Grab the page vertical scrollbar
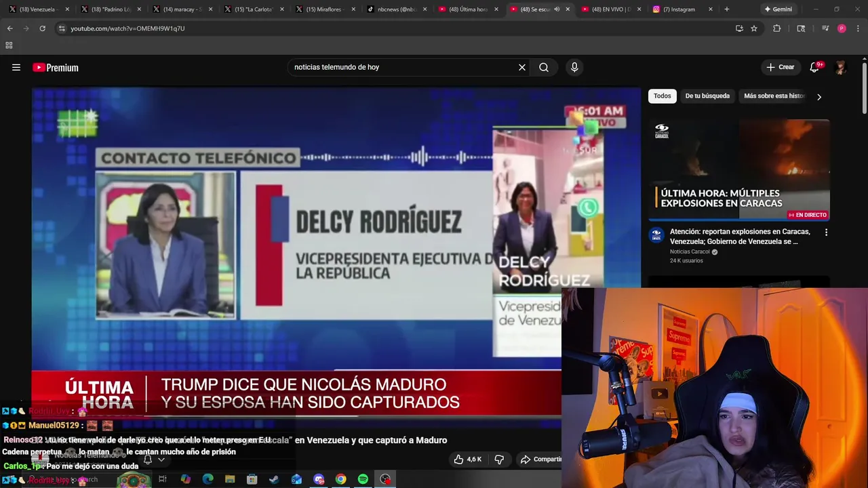Viewport: 868px width, 488px height. (x=865, y=88)
